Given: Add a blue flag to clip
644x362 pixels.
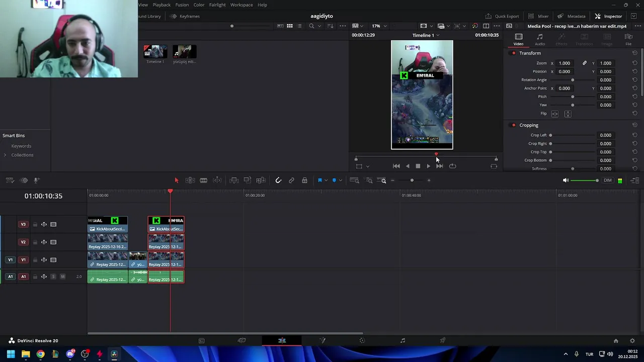Looking at the screenshot, I should coord(319,180).
